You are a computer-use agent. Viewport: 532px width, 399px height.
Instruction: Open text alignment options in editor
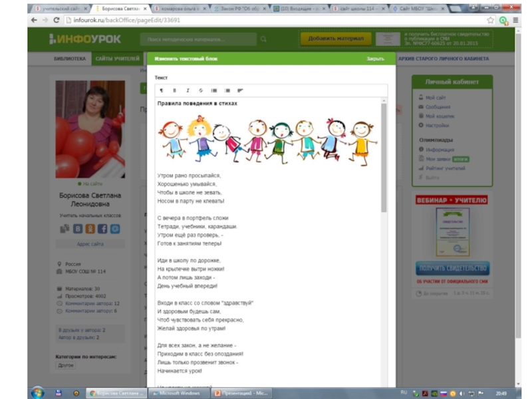(240, 90)
